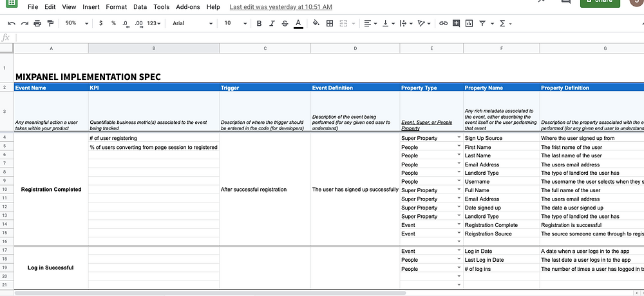644x296 pixels.
Task: Select the MIXPANEL IMPLEMENTATION SPEC title cell
Action: pos(88,77)
